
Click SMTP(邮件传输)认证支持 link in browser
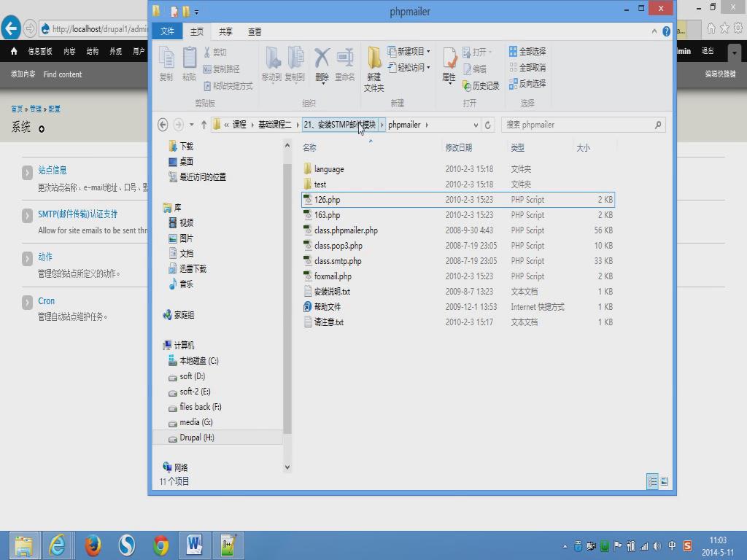[77, 214]
